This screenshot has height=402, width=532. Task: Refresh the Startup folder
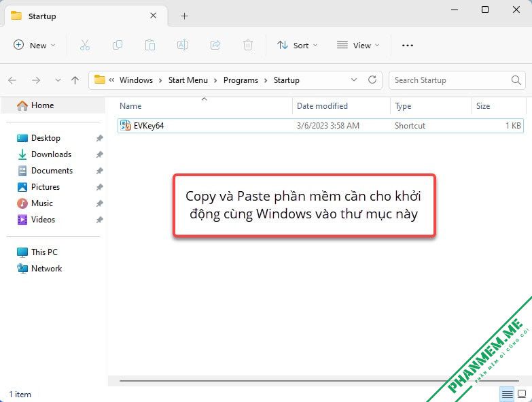[372, 80]
